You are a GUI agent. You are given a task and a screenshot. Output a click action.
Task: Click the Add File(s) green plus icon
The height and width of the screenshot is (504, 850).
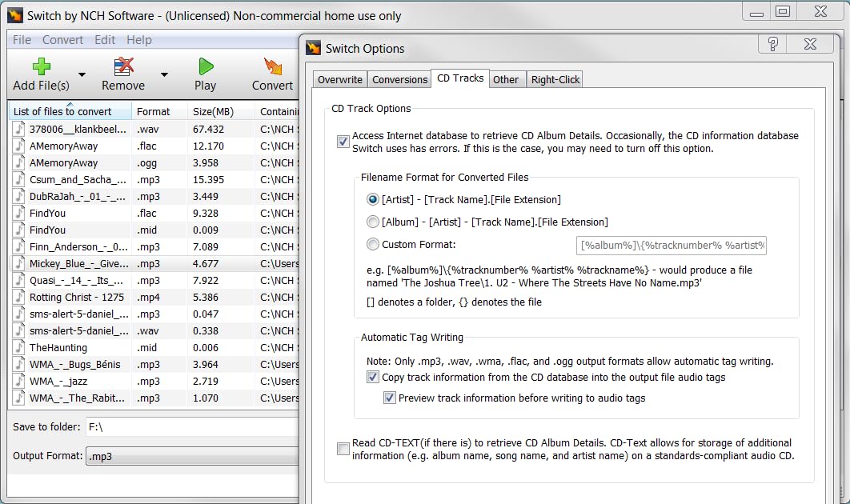click(x=41, y=66)
